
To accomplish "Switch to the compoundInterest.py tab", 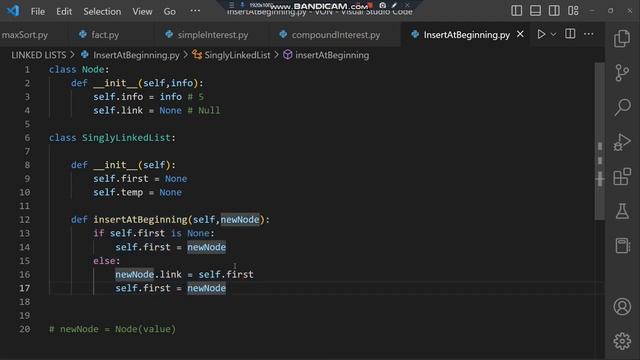I will click(x=336, y=35).
